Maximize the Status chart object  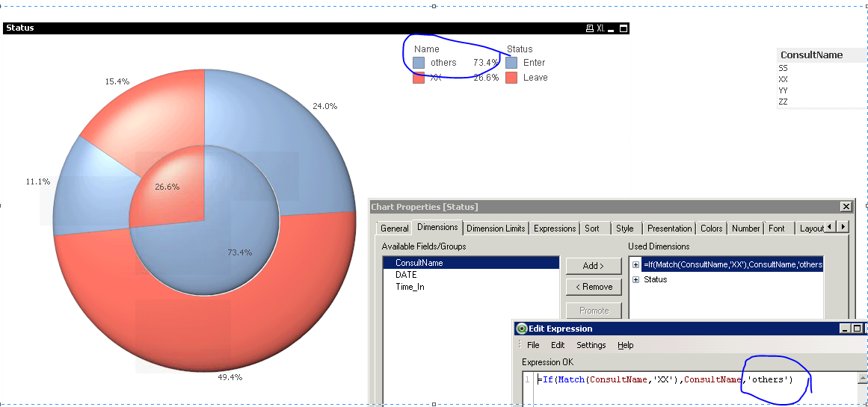click(x=624, y=28)
